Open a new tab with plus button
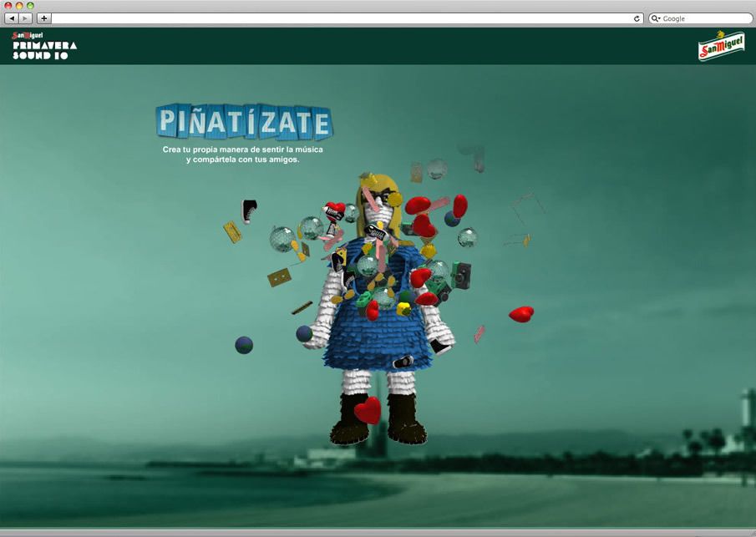The height and width of the screenshot is (537, 756). click(x=44, y=18)
